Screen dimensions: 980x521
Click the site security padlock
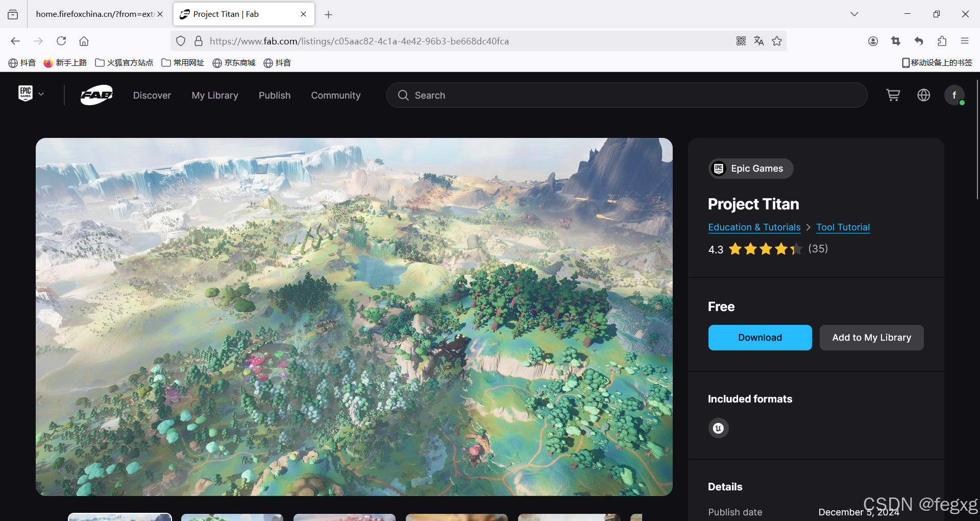tap(199, 41)
